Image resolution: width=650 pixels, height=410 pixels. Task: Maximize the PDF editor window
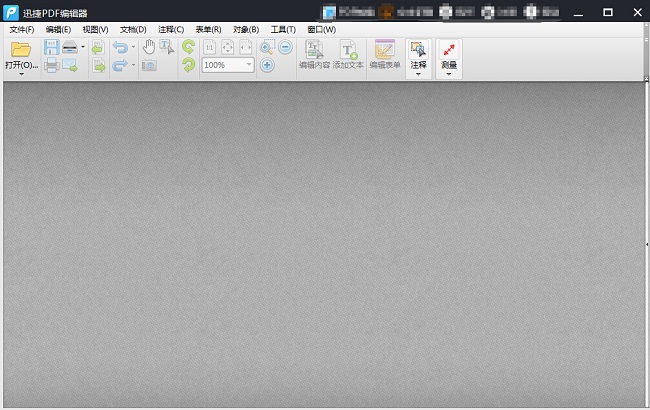(x=608, y=12)
